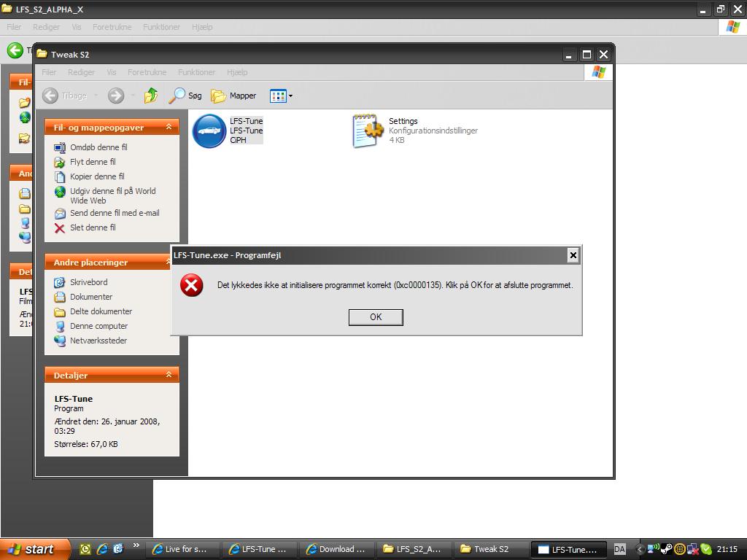Image resolution: width=747 pixels, height=560 pixels.
Task: Open Funktioner menu in LFS_S2_ALPHA_X window
Action: (x=161, y=27)
